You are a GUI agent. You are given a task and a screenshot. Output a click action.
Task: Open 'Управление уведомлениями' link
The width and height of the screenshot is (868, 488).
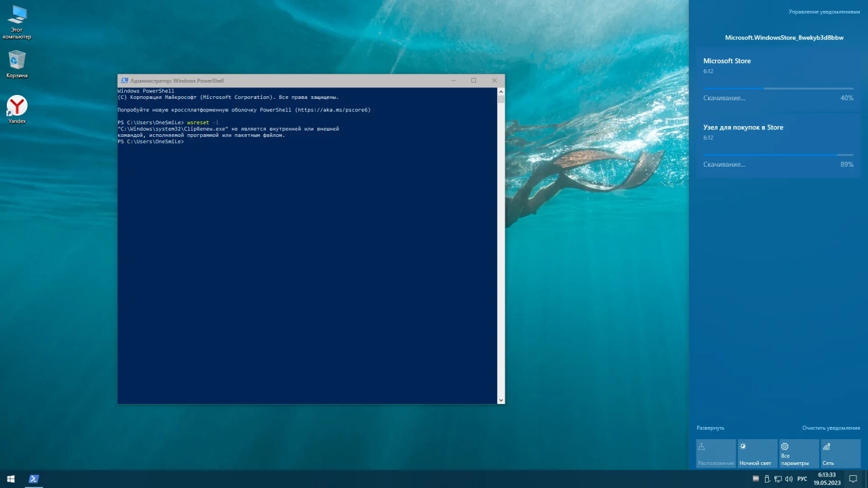click(x=824, y=12)
